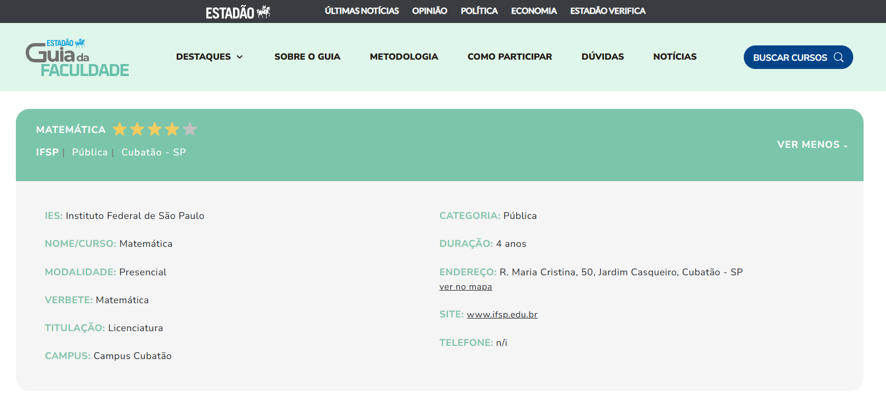The image size is (886, 405).
Task: Click the Categoria value 'Pública'
Action: 520,216
